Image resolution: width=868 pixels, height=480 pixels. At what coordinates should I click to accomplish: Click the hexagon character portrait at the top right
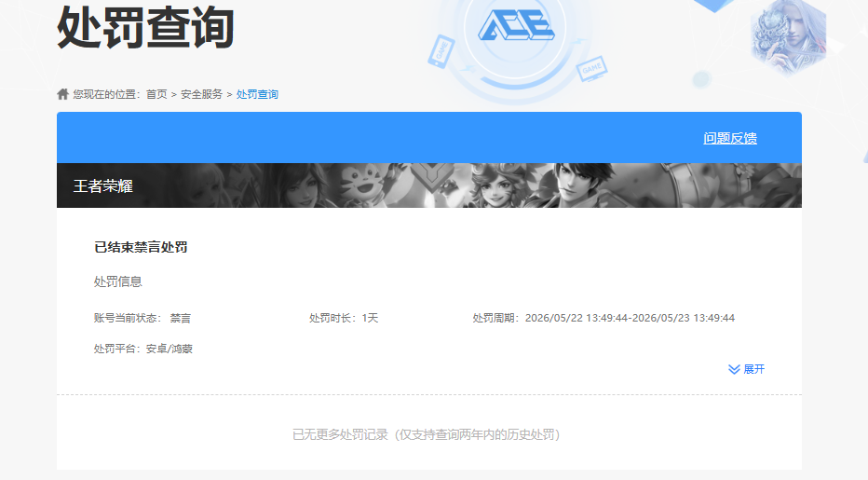tap(788, 36)
